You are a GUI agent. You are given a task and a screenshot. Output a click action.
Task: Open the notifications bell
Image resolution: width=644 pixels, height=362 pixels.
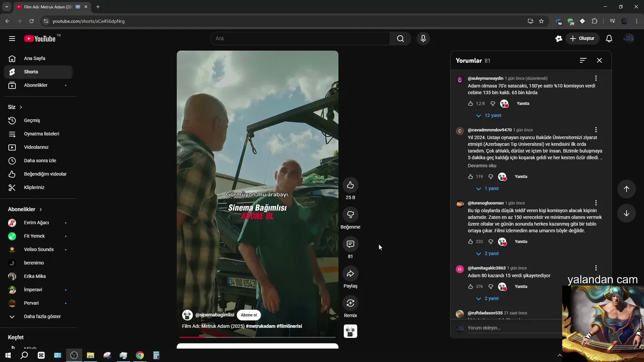[x=609, y=38]
